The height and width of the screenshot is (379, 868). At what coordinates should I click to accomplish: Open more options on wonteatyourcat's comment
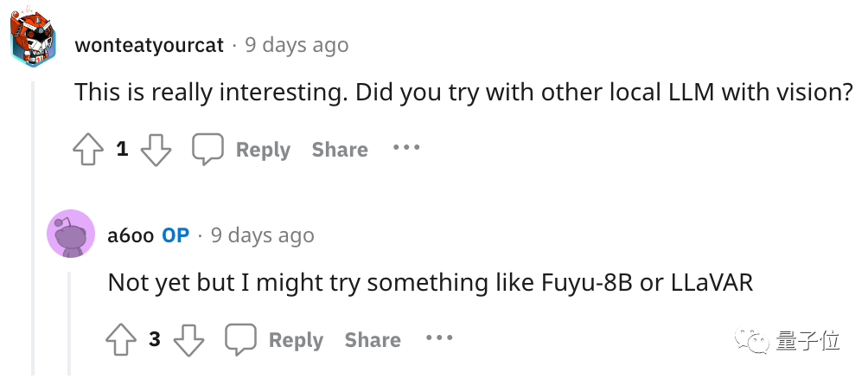tap(406, 148)
